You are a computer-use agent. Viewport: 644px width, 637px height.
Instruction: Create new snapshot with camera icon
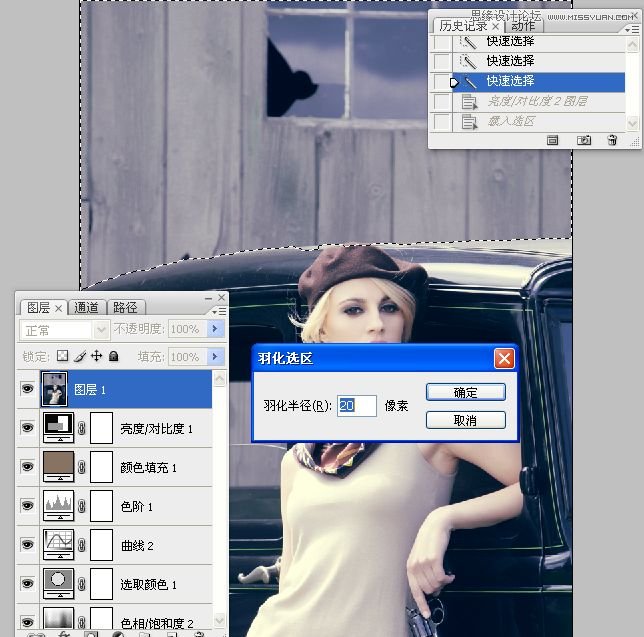[x=584, y=141]
